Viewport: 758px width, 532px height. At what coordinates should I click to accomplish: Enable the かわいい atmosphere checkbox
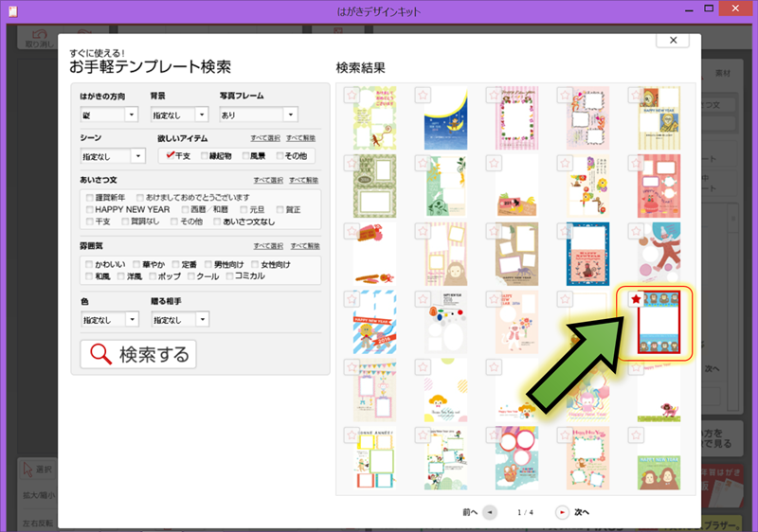(x=90, y=264)
